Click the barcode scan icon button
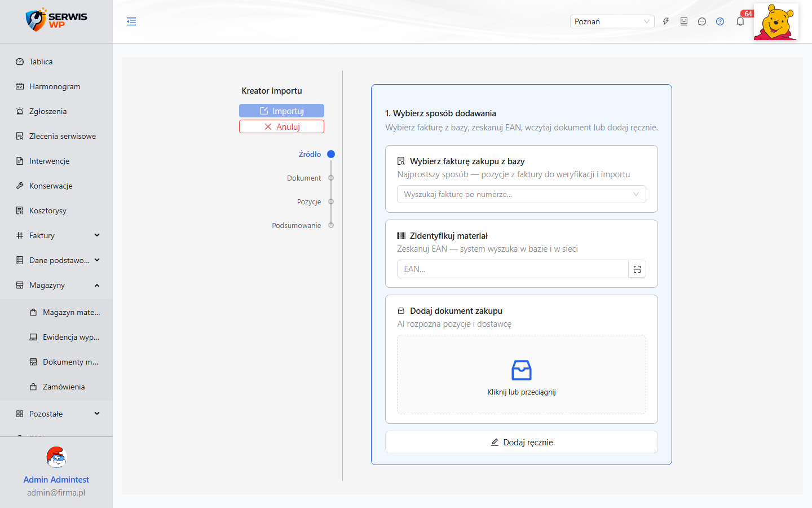This screenshot has width=812, height=508. coord(637,269)
